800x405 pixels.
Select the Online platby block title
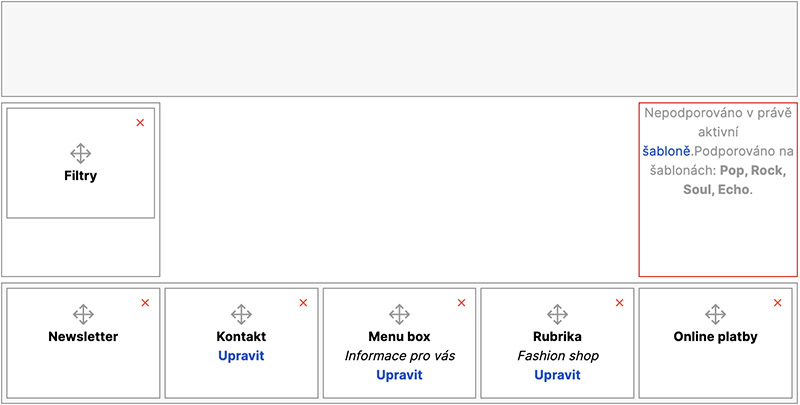(x=715, y=337)
